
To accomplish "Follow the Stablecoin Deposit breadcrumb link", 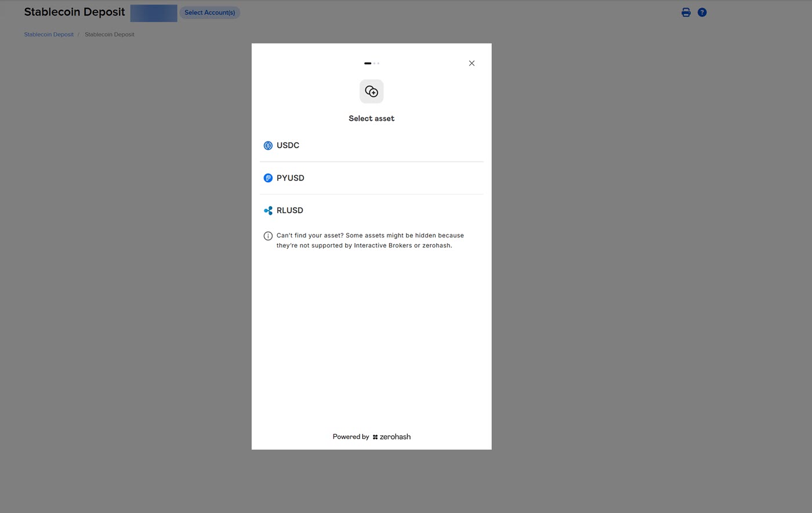I will coord(49,34).
